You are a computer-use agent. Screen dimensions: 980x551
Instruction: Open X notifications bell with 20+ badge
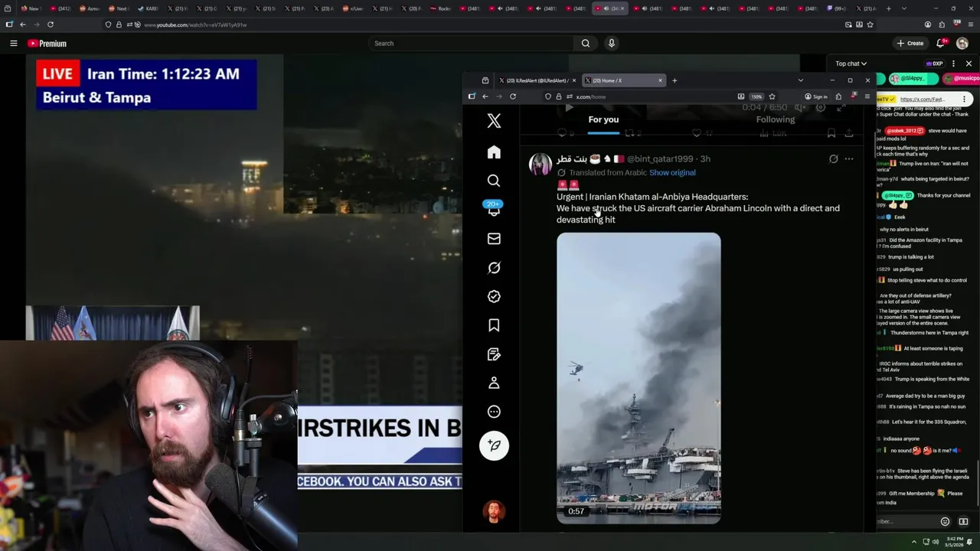[x=494, y=209]
